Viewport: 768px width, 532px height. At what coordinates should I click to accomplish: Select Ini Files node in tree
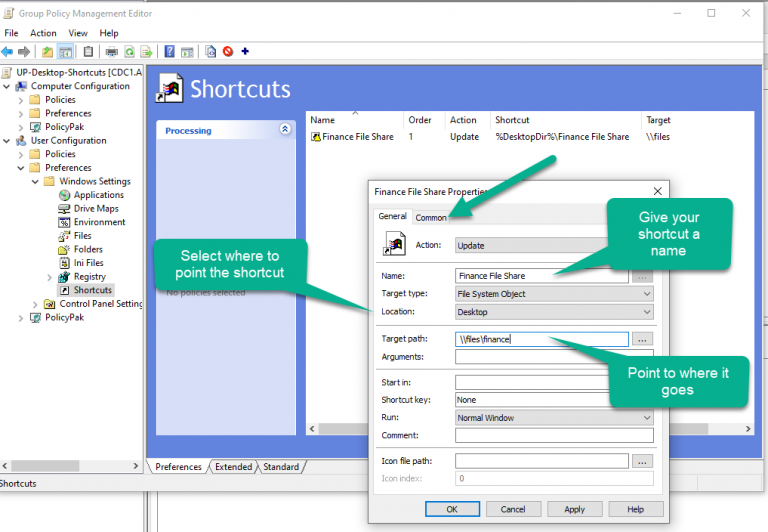click(89, 263)
